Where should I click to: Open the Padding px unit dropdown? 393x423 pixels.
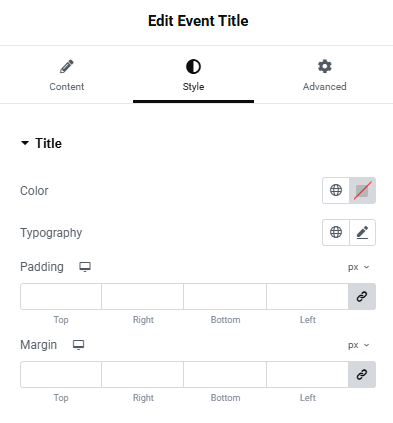(x=359, y=267)
